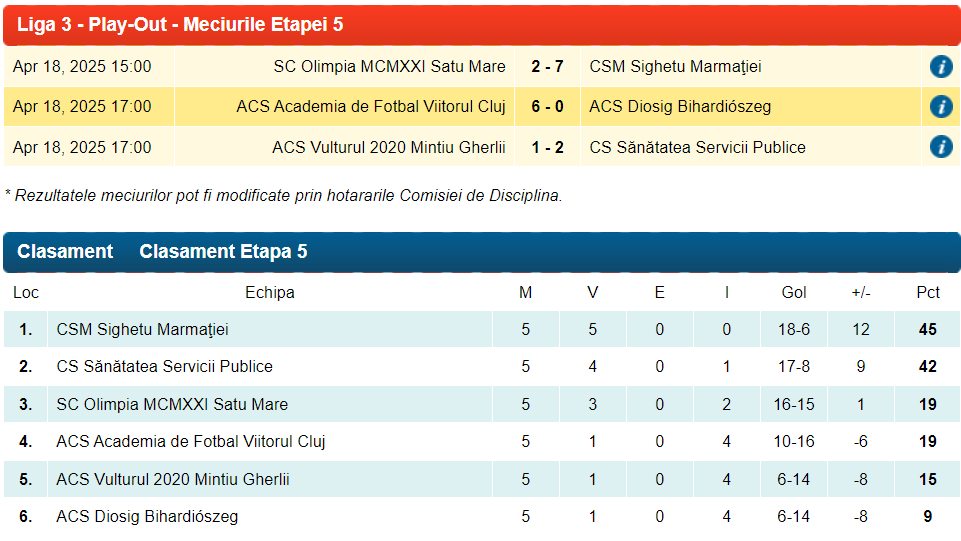Screen dimensions: 961x541
Task: Click ACS Vulturul 2020 Mintiu Gherlii in standings
Action: [173, 480]
